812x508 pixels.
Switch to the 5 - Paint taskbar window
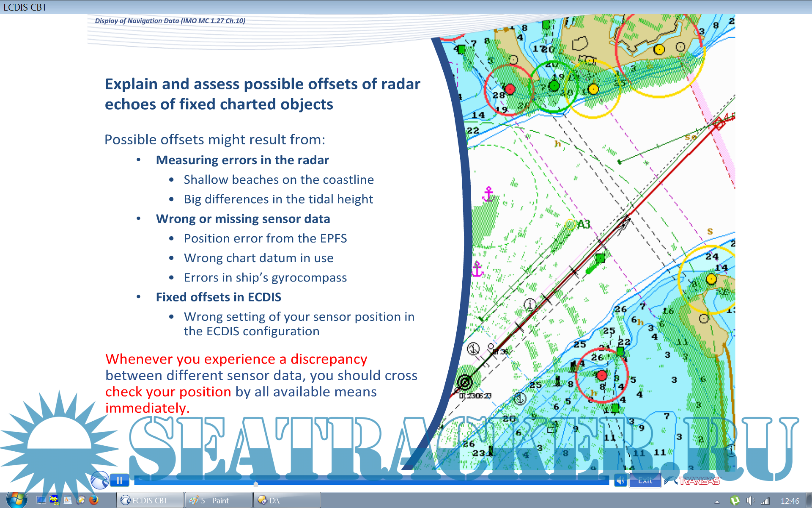(x=218, y=500)
